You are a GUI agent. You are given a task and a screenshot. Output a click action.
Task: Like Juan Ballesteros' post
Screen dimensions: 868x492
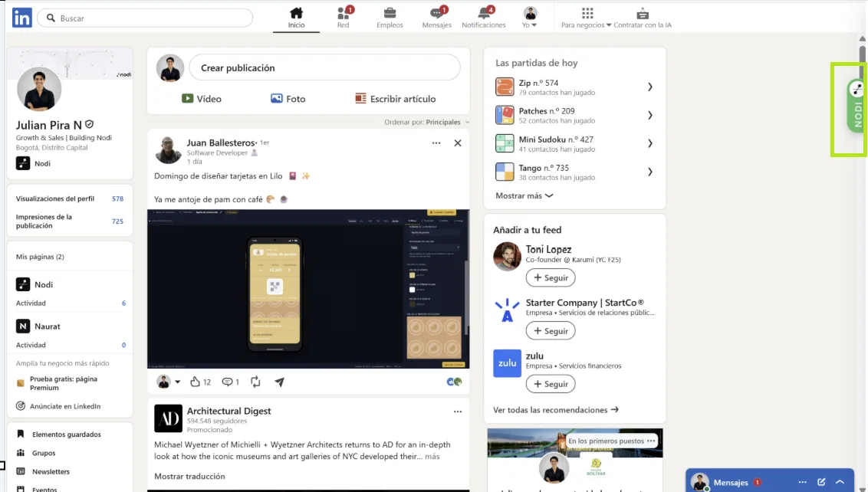pyautogui.click(x=200, y=382)
